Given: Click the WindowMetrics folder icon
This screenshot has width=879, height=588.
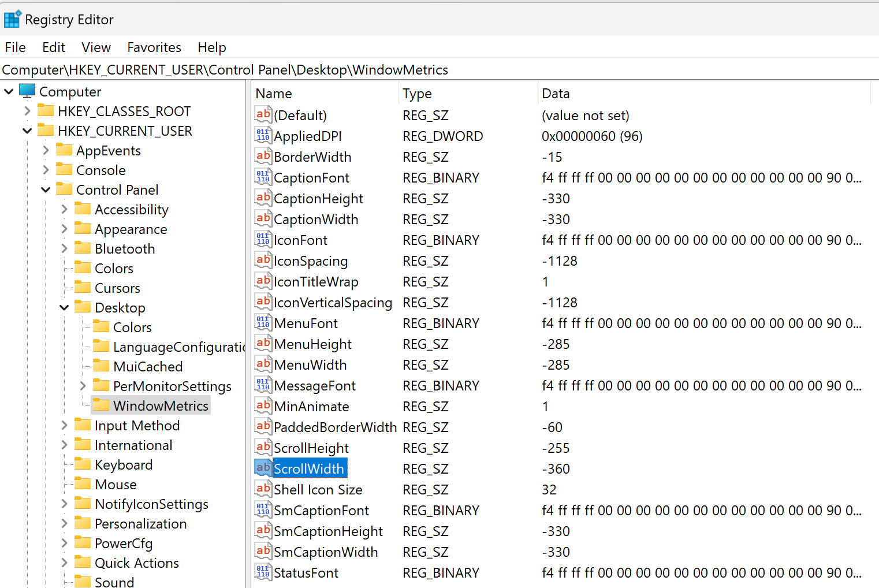Looking at the screenshot, I should click(102, 405).
